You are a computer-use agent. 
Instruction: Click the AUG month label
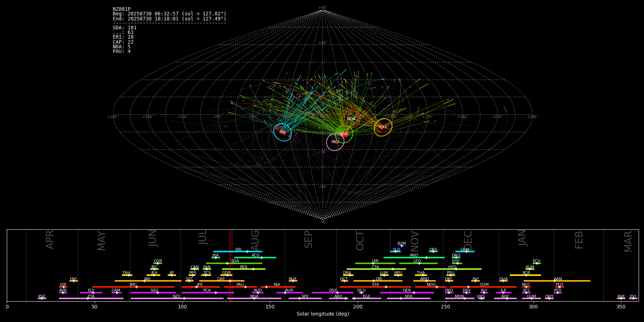pos(255,241)
